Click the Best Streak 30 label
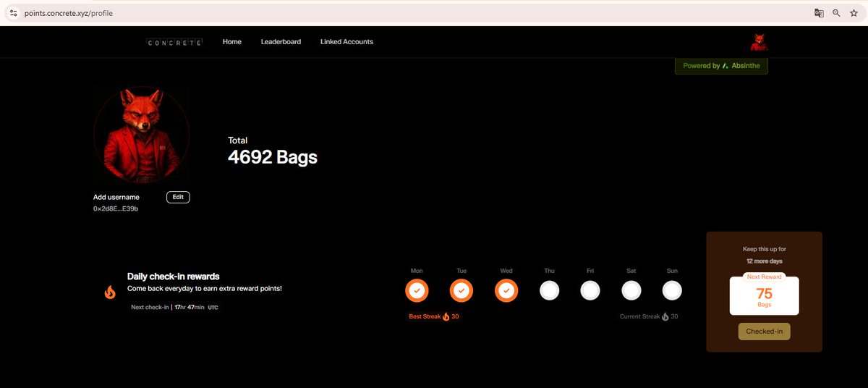The height and width of the screenshot is (388, 868). point(434,316)
